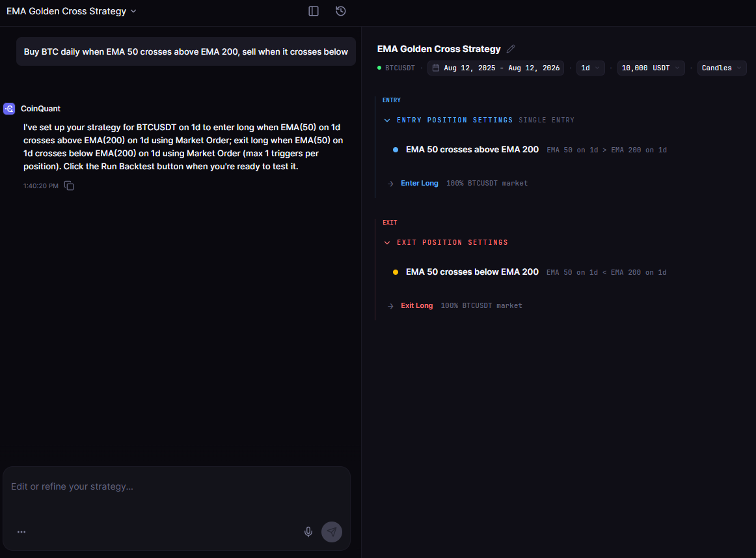Collapse Entry Position Settings section

[x=387, y=120]
